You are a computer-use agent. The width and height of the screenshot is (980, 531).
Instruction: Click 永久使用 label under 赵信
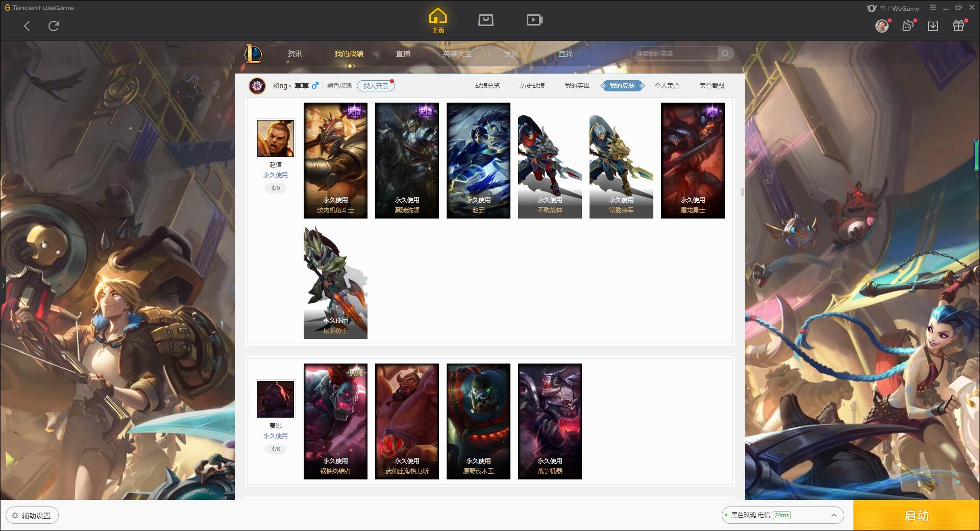pyautogui.click(x=276, y=175)
